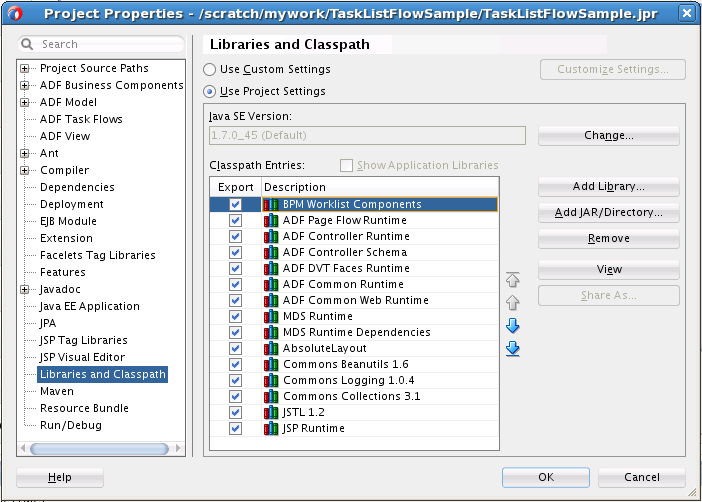Move selected entry to top arrow

(513, 279)
